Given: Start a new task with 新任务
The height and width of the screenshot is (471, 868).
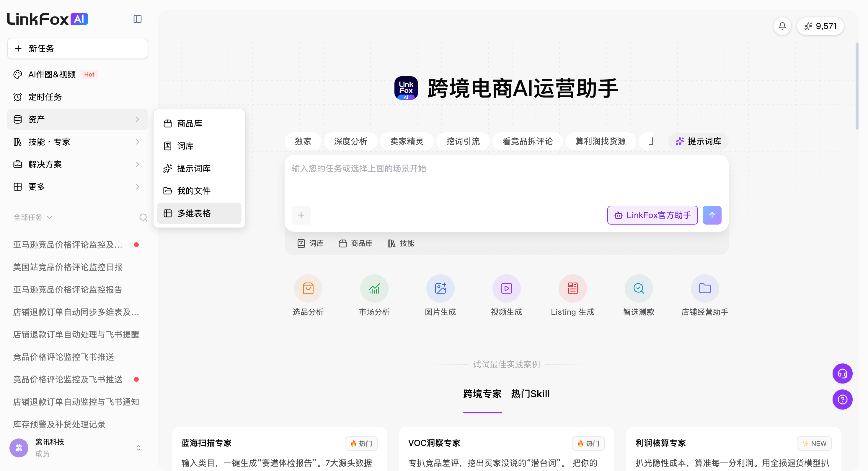Looking at the screenshot, I should click(x=77, y=48).
